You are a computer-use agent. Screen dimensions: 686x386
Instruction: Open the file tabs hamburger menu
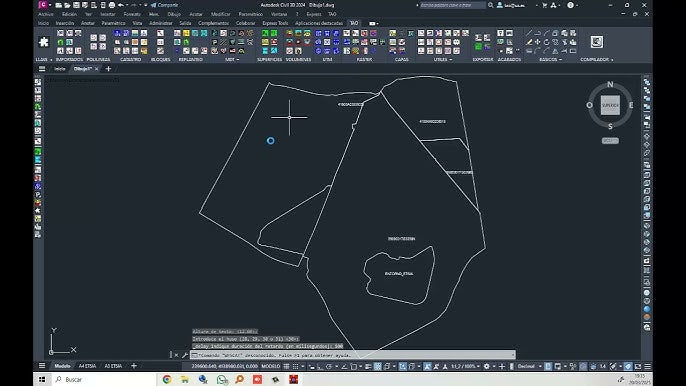coord(42,69)
